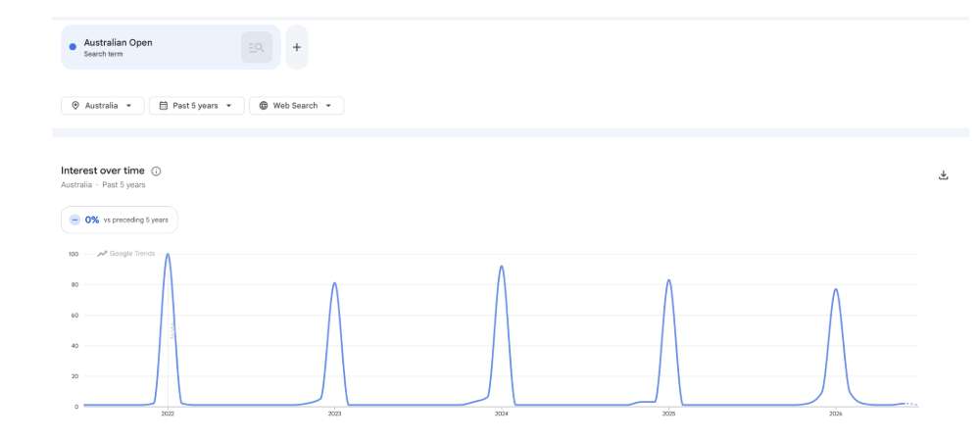Download the interest over time chart data
The width and height of the screenshot is (980, 441).
click(944, 174)
